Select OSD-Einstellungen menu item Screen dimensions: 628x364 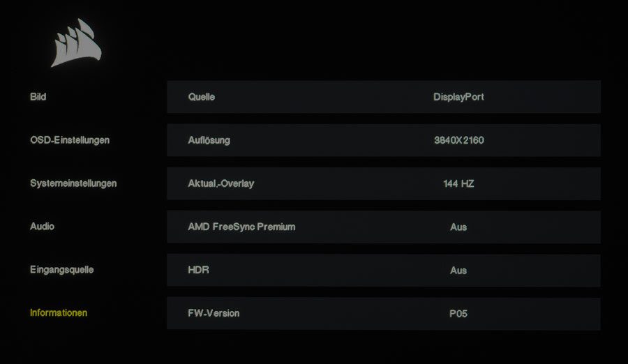[x=70, y=140]
